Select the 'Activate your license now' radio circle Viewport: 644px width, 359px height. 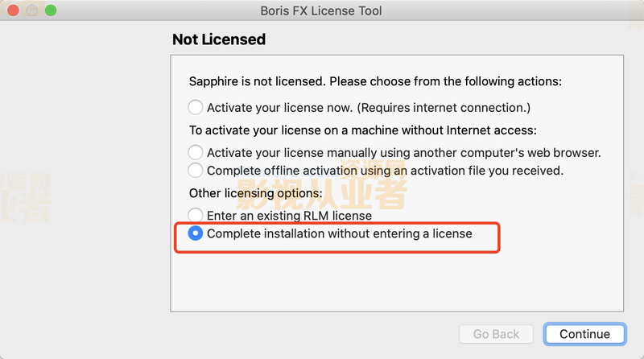(196, 107)
